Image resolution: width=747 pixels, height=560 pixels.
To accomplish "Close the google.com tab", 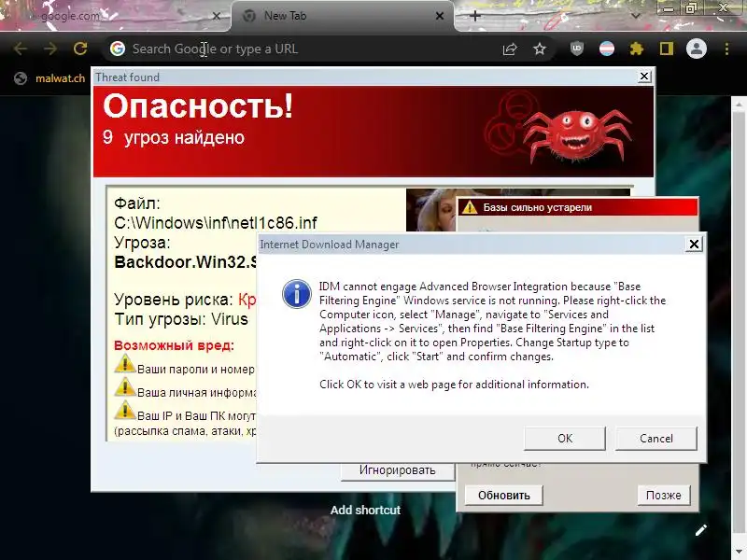I will point(216,16).
